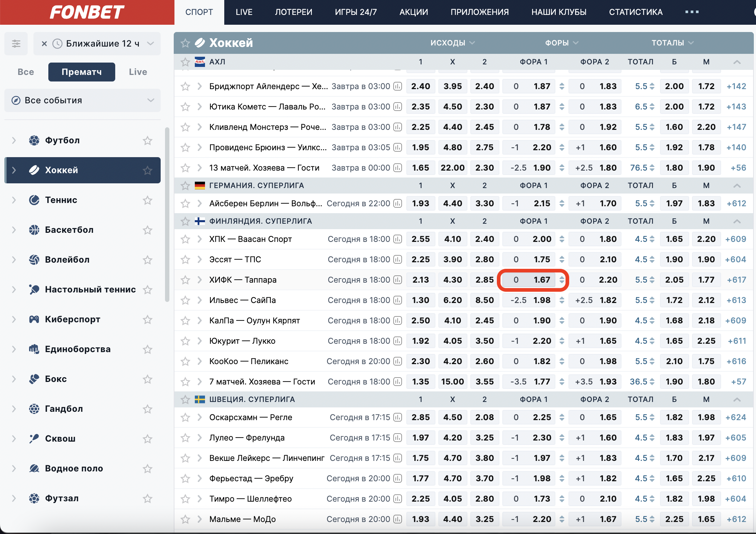Open the Оскарсхамн — Регле match
The height and width of the screenshot is (534, 756).
click(251, 417)
